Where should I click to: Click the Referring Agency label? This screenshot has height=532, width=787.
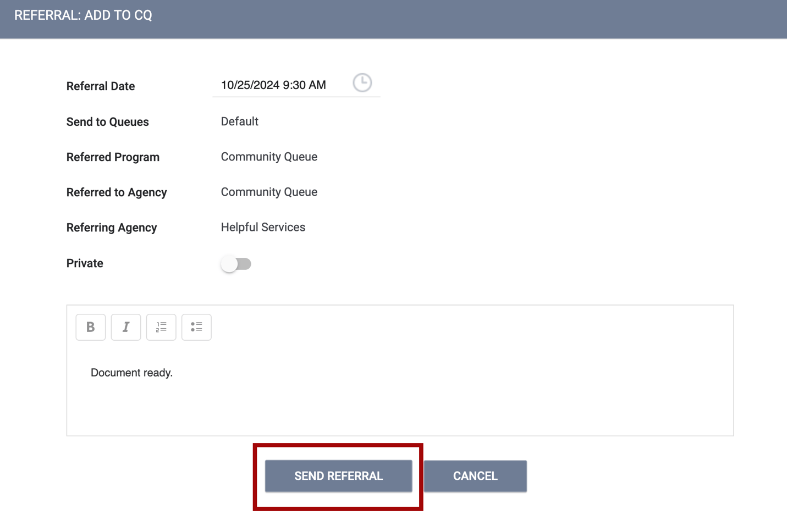click(x=112, y=228)
